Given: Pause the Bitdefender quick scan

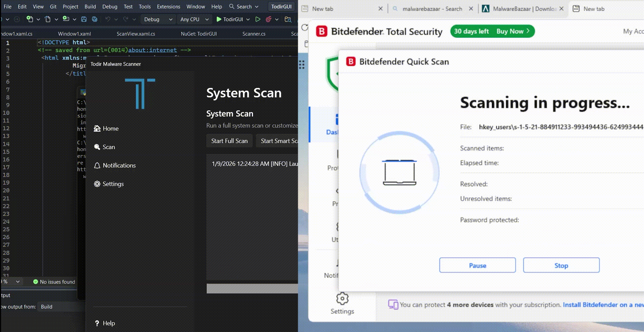Looking at the screenshot, I should coord(477,265).
